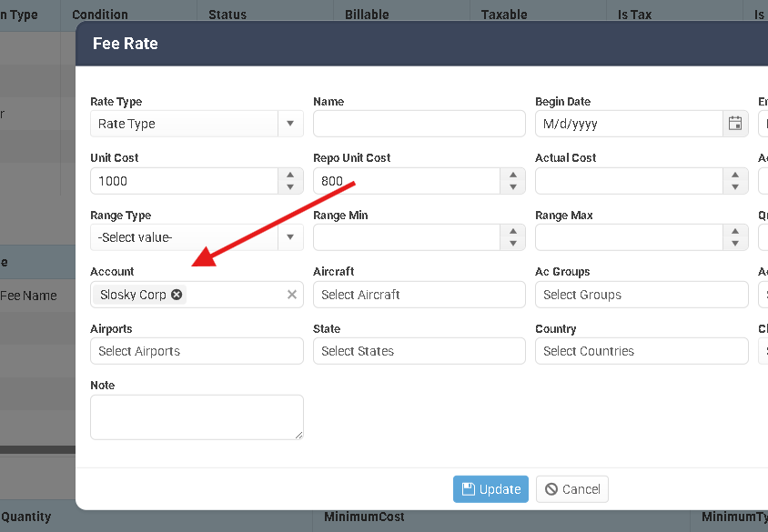Increase Repo Unit Cost value

[x=513, y=175]
